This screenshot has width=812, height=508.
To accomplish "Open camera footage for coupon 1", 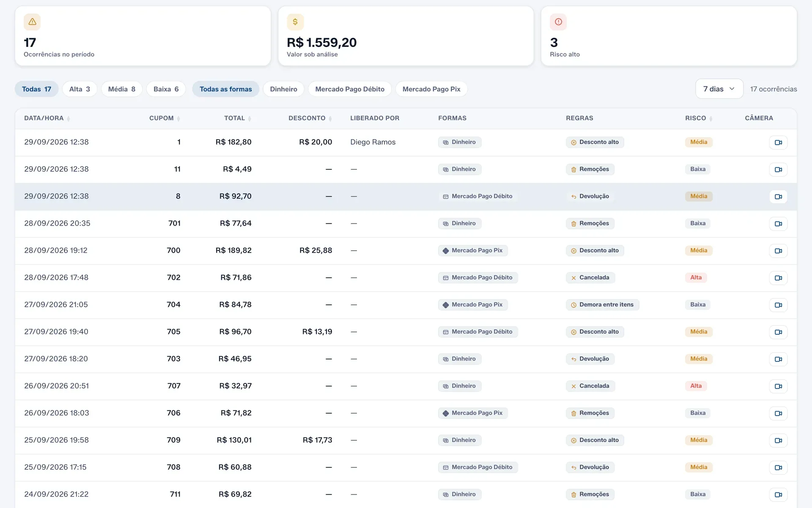I will click(x=778, y=142).
